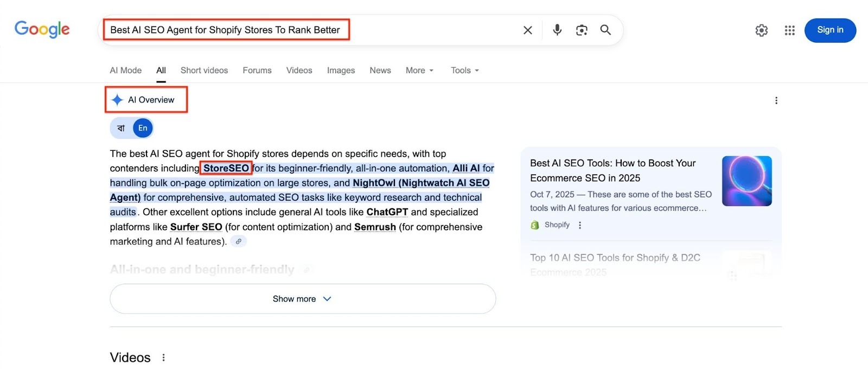Image resolution: width=868 pixels, height=371 pixels.
Task: Open Google apps grid icon
Action: [x=790, y=30]
